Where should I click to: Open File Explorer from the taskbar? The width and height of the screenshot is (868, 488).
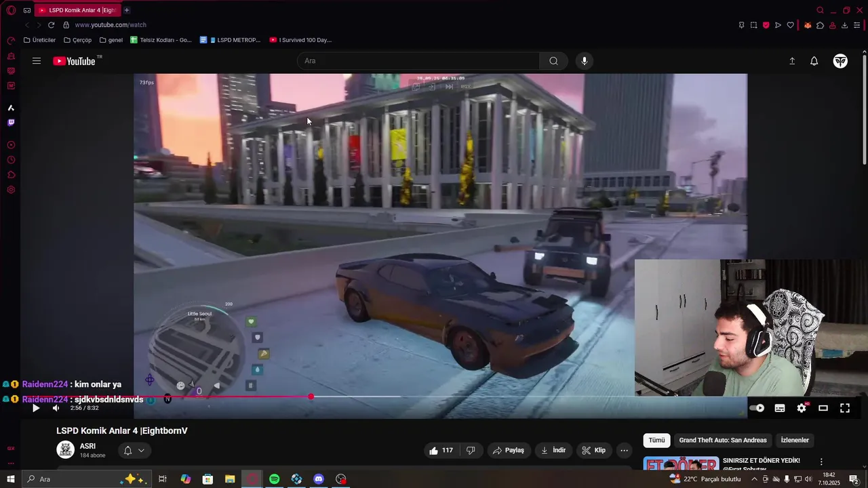230,479
